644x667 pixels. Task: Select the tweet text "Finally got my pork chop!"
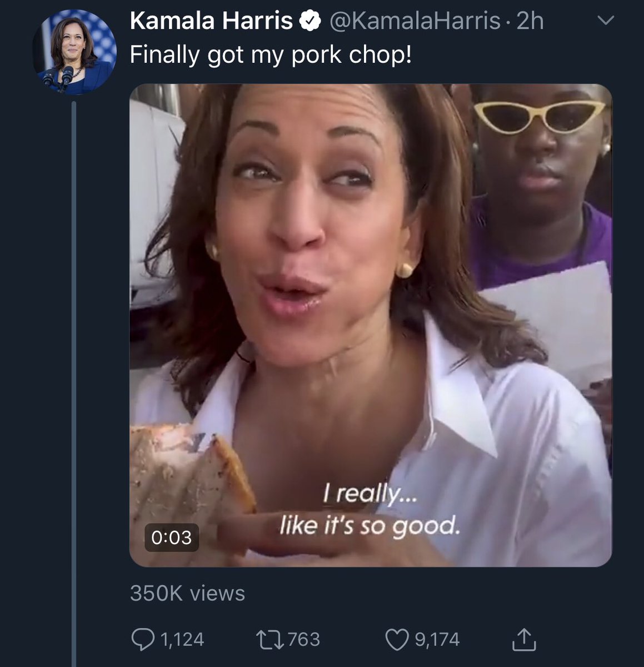271,55
